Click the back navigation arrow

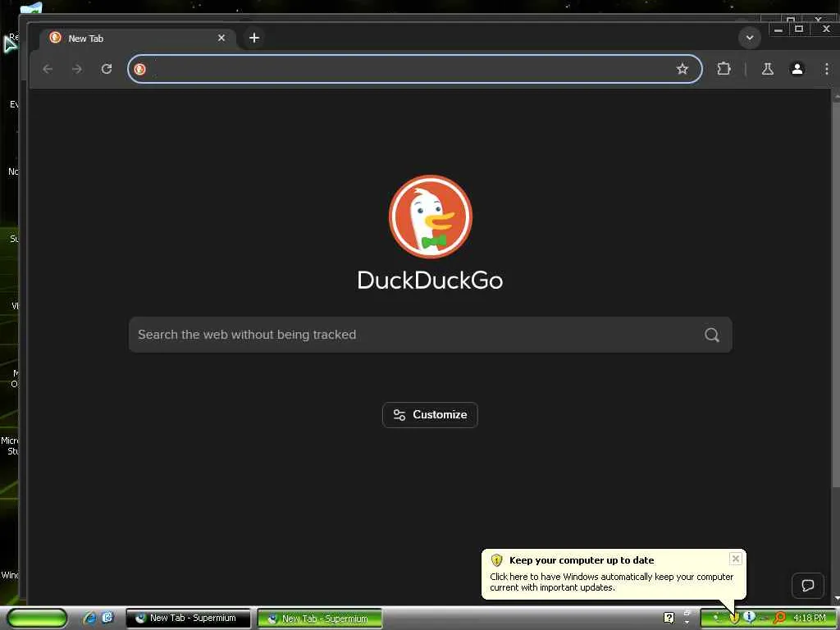[x=48, y=69]
